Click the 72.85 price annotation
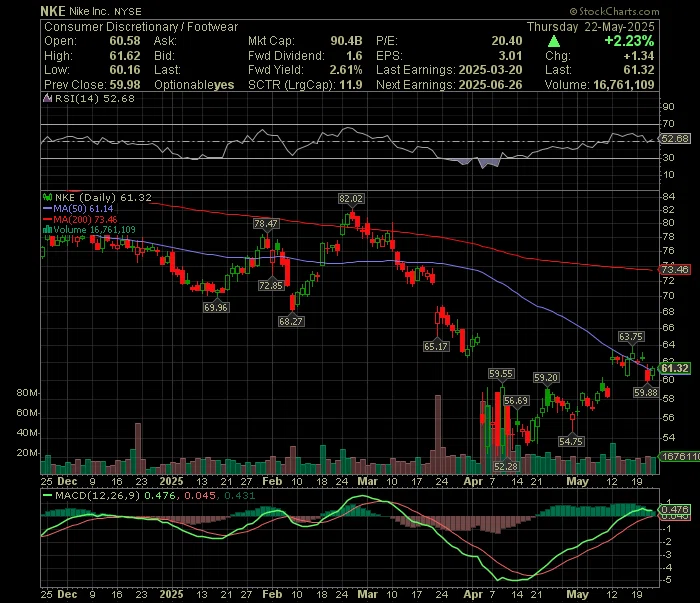The image size is (700, 603). pyautogui.click(x=271, y=285)
